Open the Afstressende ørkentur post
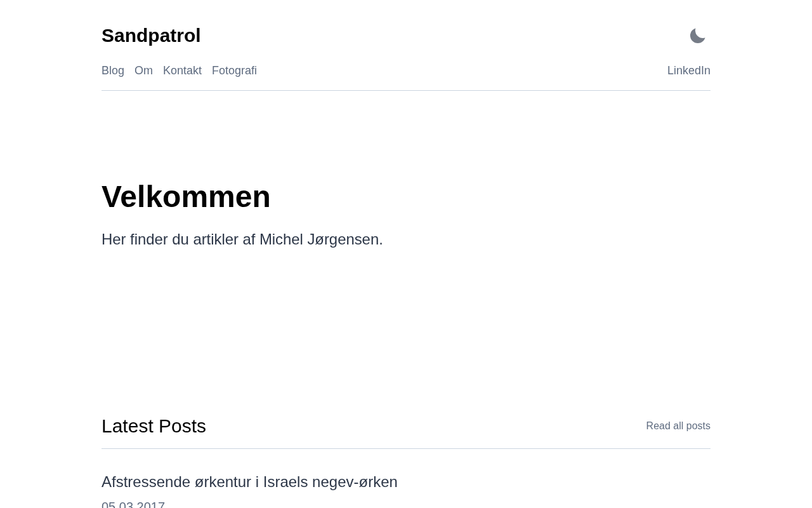The image size is (812, 508). click(x=249, y=482)
